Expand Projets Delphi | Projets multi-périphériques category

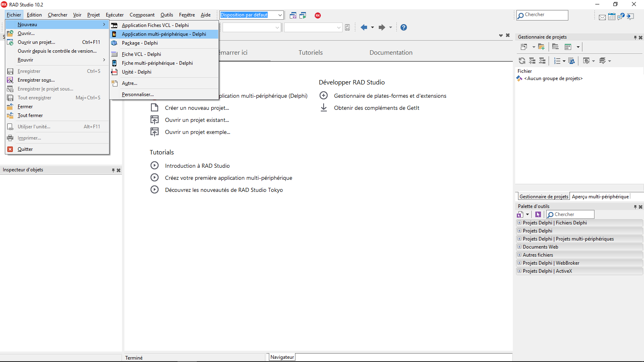click(519, 239)
